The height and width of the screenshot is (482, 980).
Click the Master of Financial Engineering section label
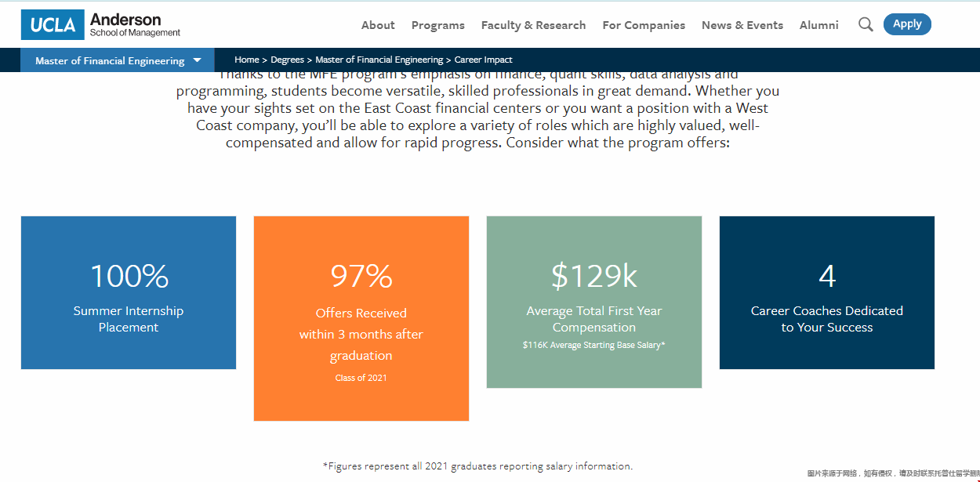pyautogui.click(x=110, y=60)
